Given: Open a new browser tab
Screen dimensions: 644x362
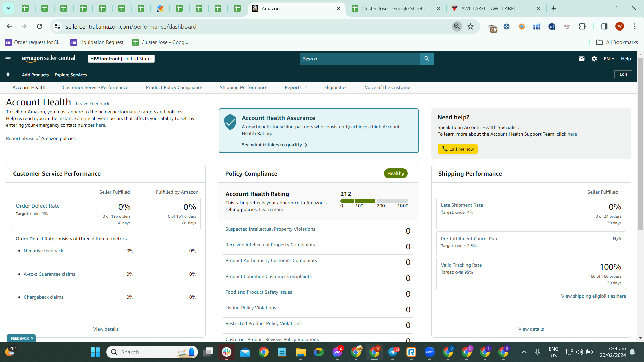Looking at the screenshot, I should (x=554, y=8).
